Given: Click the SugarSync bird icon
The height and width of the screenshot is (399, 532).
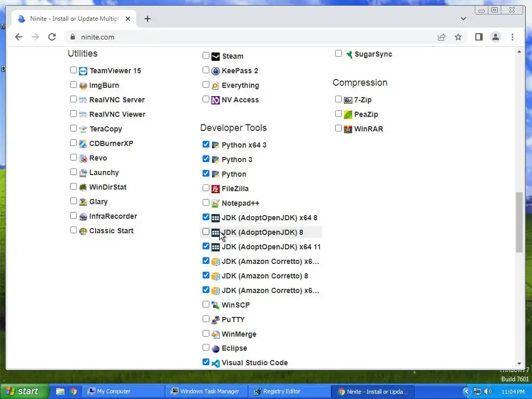Looking at the screenshot, I should tap(349, 54).
